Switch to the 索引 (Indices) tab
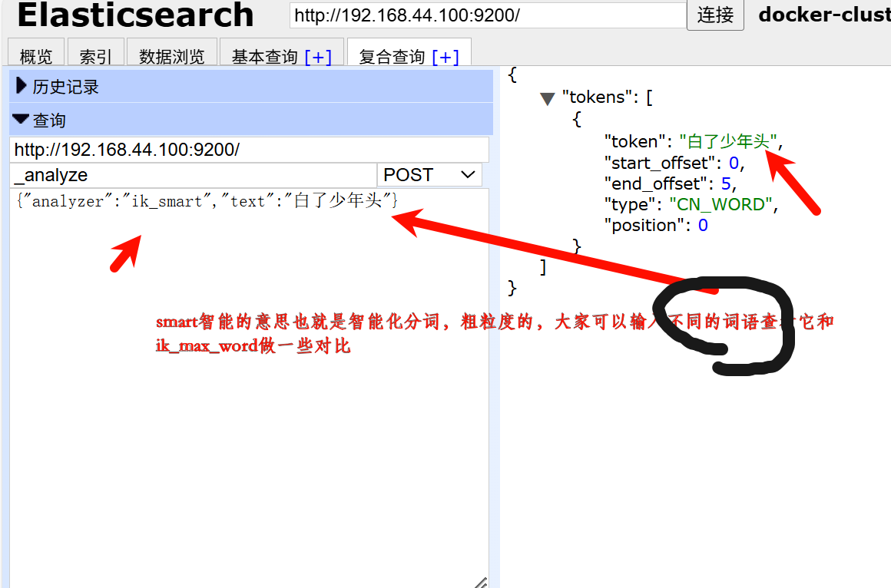 (95, 55)
